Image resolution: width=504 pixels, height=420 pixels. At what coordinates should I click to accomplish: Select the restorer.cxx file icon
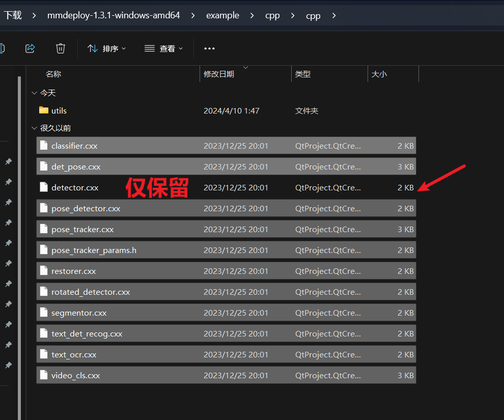coord(44,271)
